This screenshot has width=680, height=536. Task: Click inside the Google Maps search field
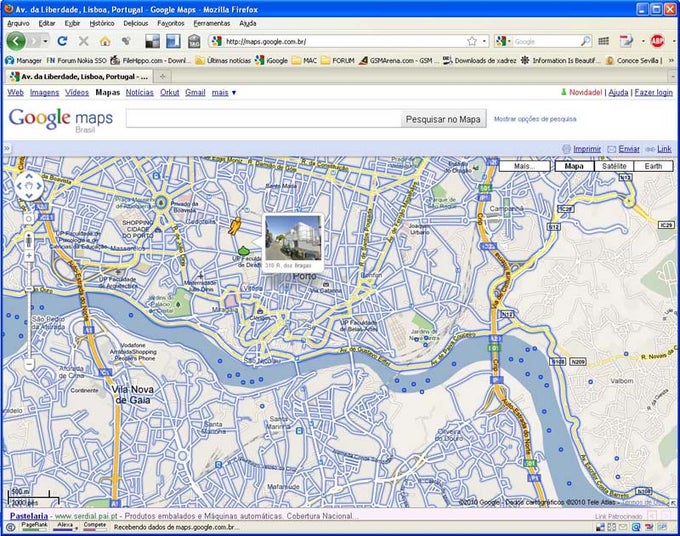(x=264, y=119)
